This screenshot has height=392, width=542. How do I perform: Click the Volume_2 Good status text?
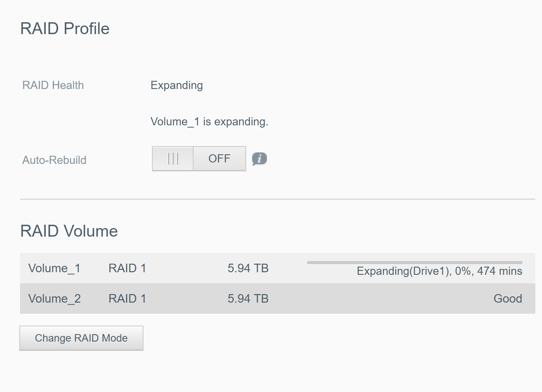(x=508, y=299)
